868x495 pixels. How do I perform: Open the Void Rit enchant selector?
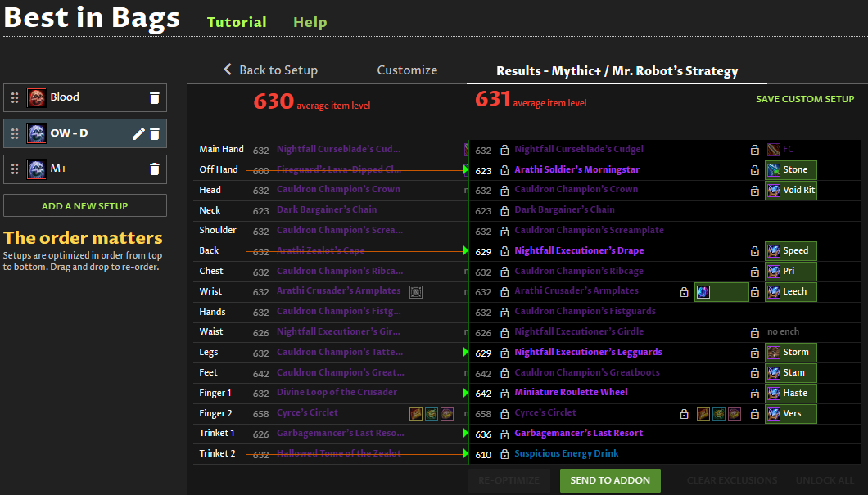click(790, 191)
